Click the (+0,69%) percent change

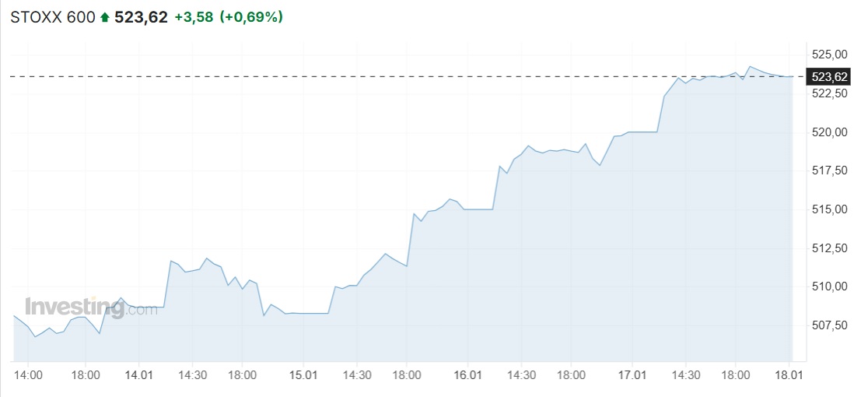251,17
